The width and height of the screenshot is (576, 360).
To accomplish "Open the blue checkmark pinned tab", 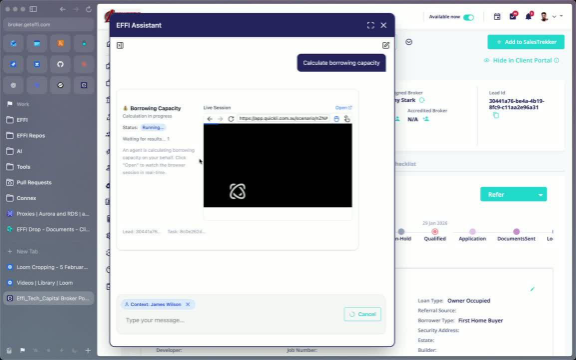I will click(x=13, y=64).
